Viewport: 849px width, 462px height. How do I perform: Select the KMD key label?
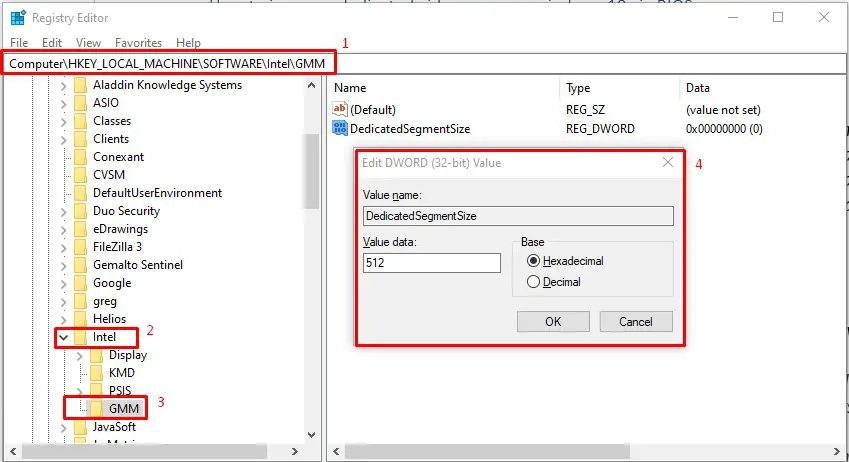pos(122,373)
